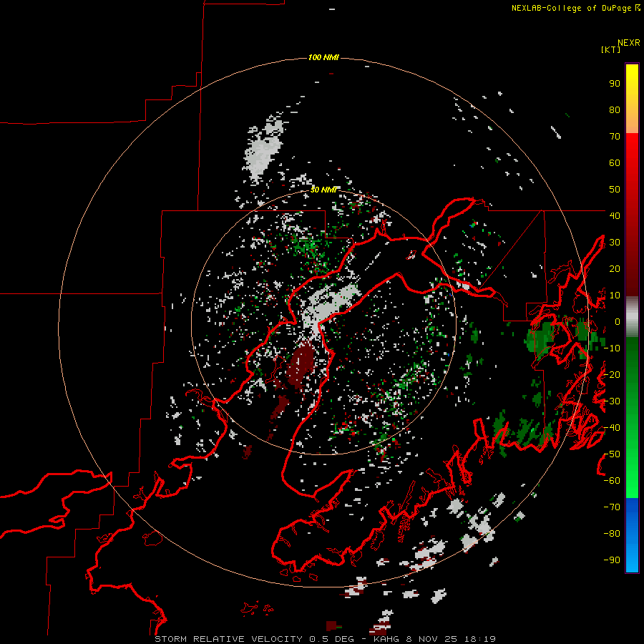The image size is (644, 644).
Task: Click the KAHG station identifier in caption
Action: coord(386,639)
